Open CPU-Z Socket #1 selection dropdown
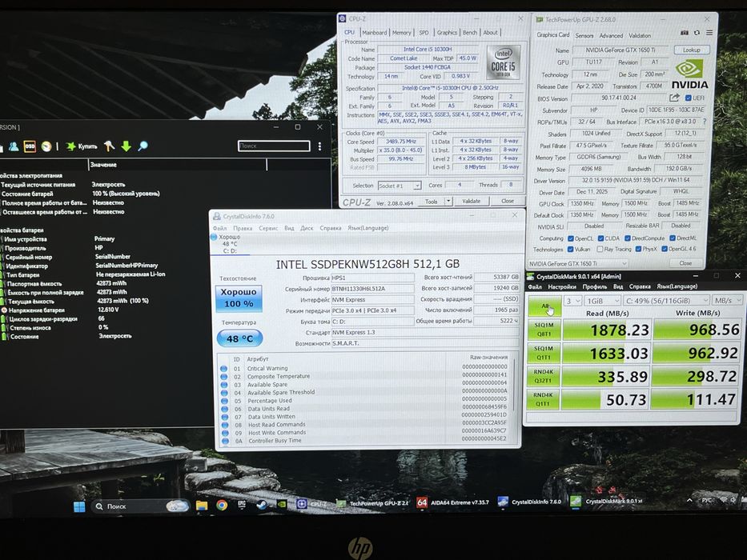The height and width of the screenshot is (560, 747). [400, 186]
